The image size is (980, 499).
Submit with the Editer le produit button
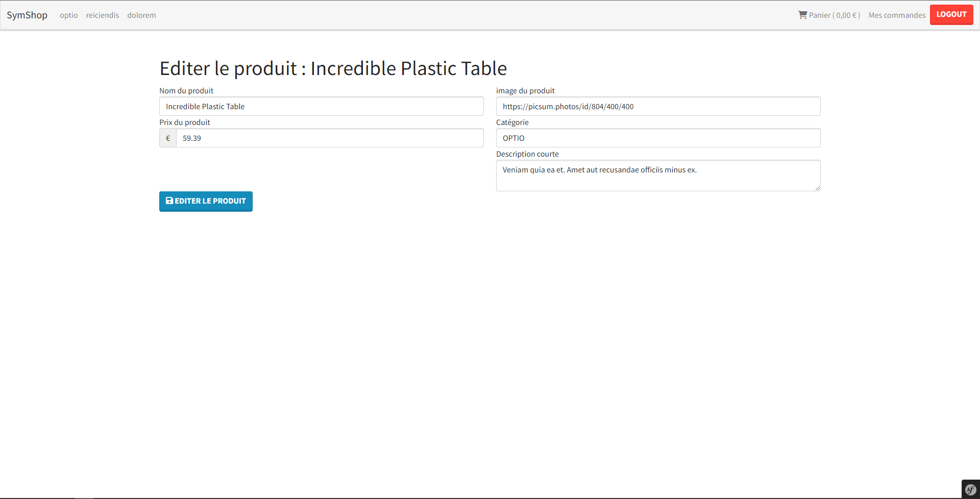(x=206, y=202)
